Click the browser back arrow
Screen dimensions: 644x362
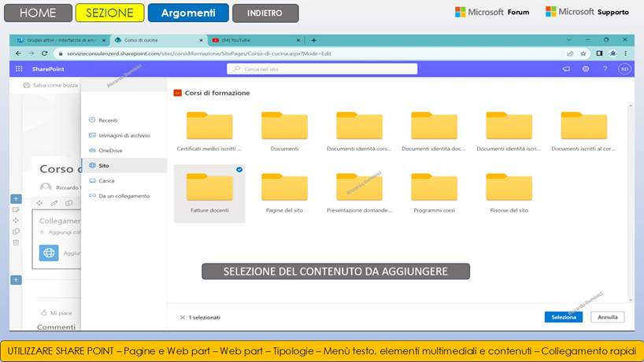tap(18, 54)
